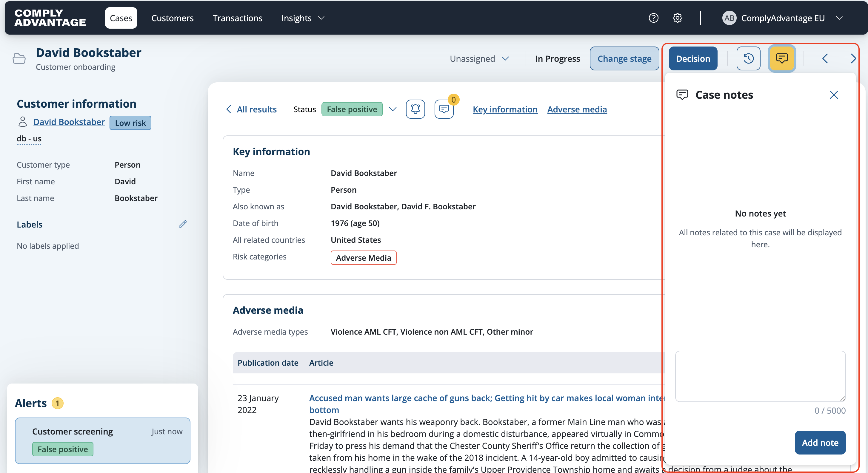Click the Publication date column header
The width and height of the screenshot is (868, 473).
click(x=268, y=363)
